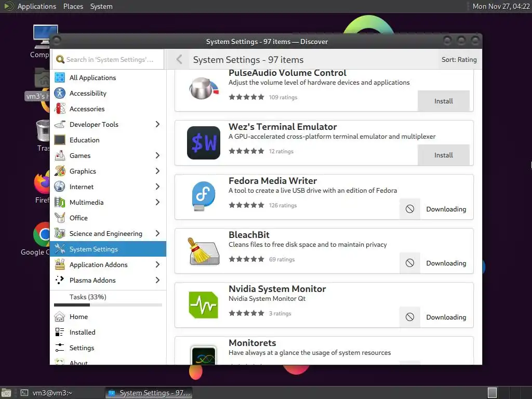Cancel the Fedora Media Writer download
This screenshot has width=532, height=399.
pyautogui.click(x=410, y=209)
